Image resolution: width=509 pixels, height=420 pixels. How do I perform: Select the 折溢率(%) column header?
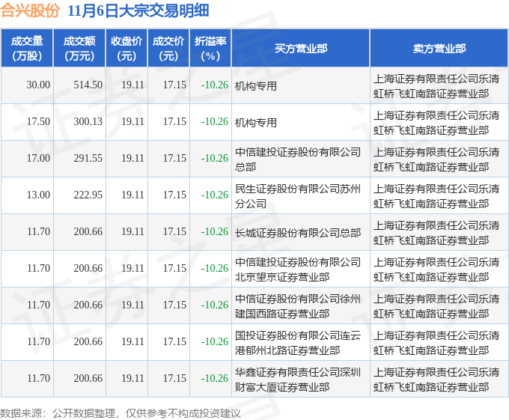pyautogui.click(x=210, y=49)
